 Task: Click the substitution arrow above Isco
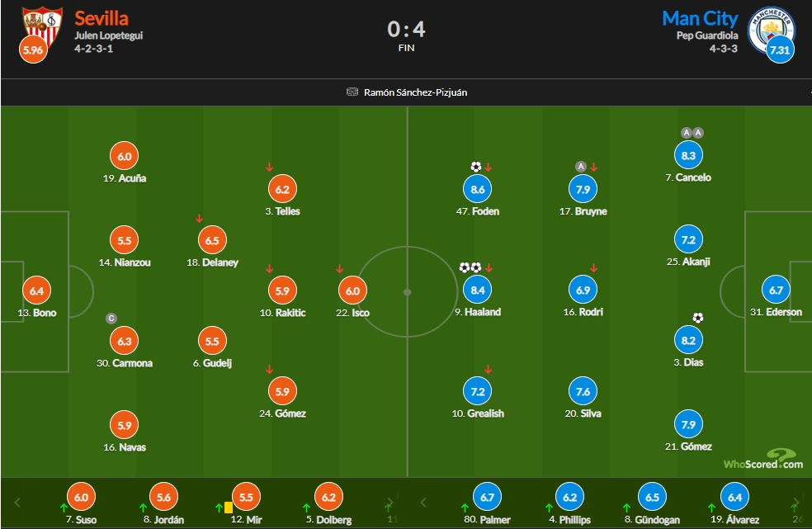[x=339, y=268]
